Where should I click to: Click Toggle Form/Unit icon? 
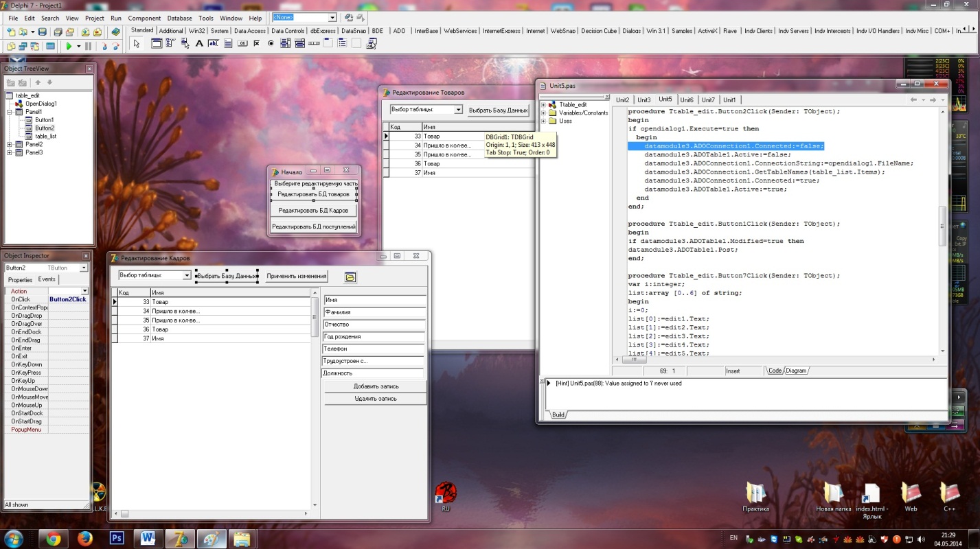point(35,46)
